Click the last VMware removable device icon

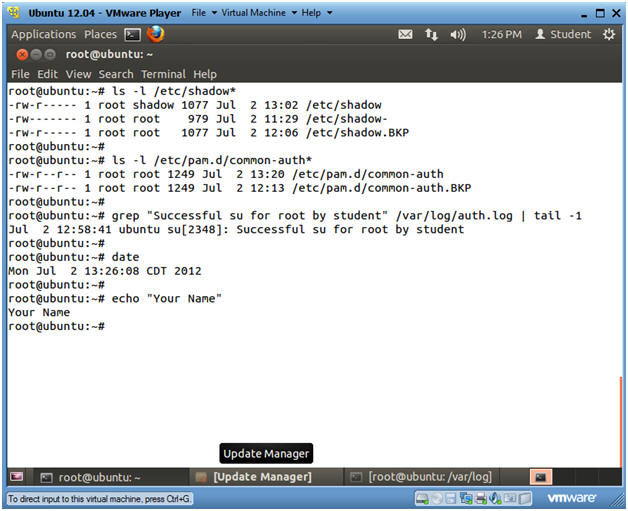[525, 499]
